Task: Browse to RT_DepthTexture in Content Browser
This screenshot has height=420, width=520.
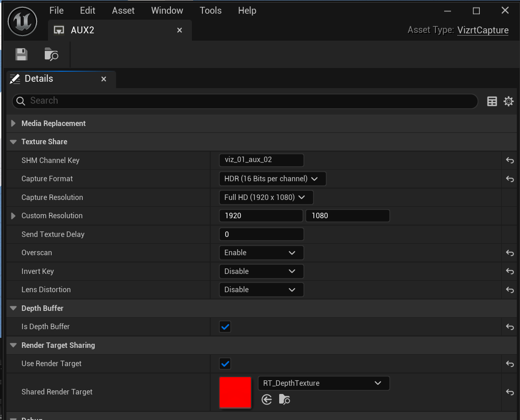Action: tap(284, 400)
